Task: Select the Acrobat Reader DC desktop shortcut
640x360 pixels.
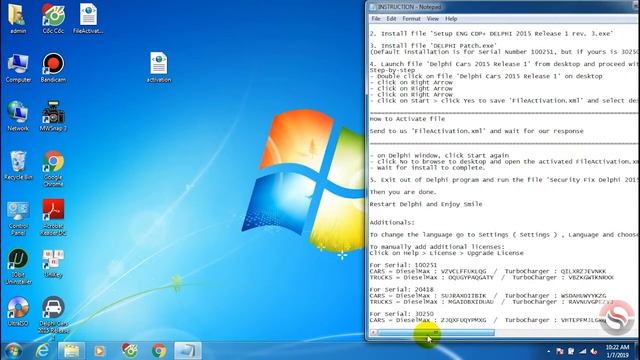Action: (x=53, y=217)
